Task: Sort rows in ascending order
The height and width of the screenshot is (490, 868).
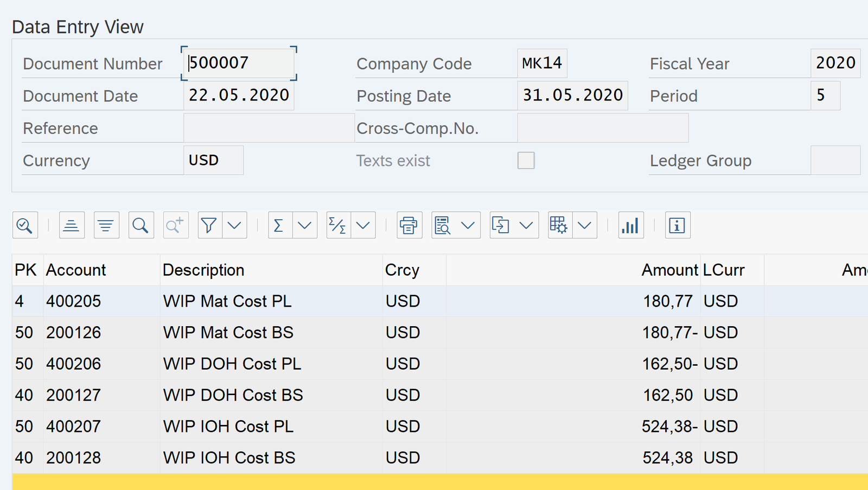Action: 72,225
